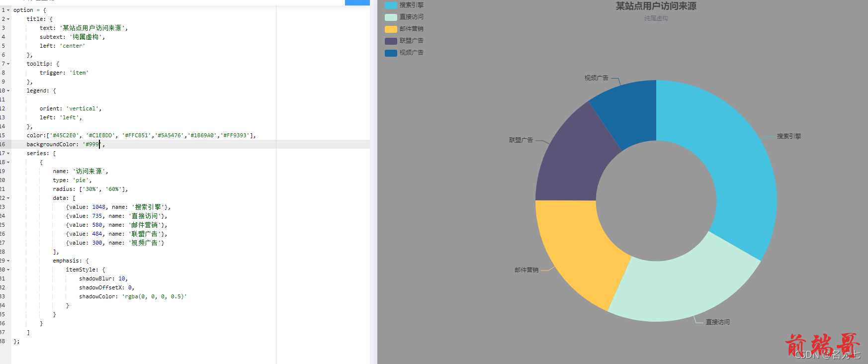Click the shadowColor rgba value
Viewport: 868px width, 364px height.
(154, 296)
